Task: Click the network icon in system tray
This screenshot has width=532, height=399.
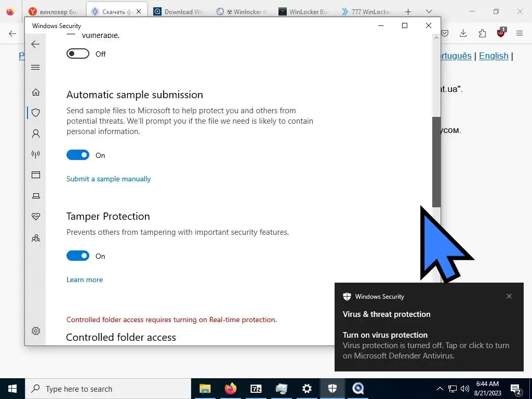Action: (453, 389)
